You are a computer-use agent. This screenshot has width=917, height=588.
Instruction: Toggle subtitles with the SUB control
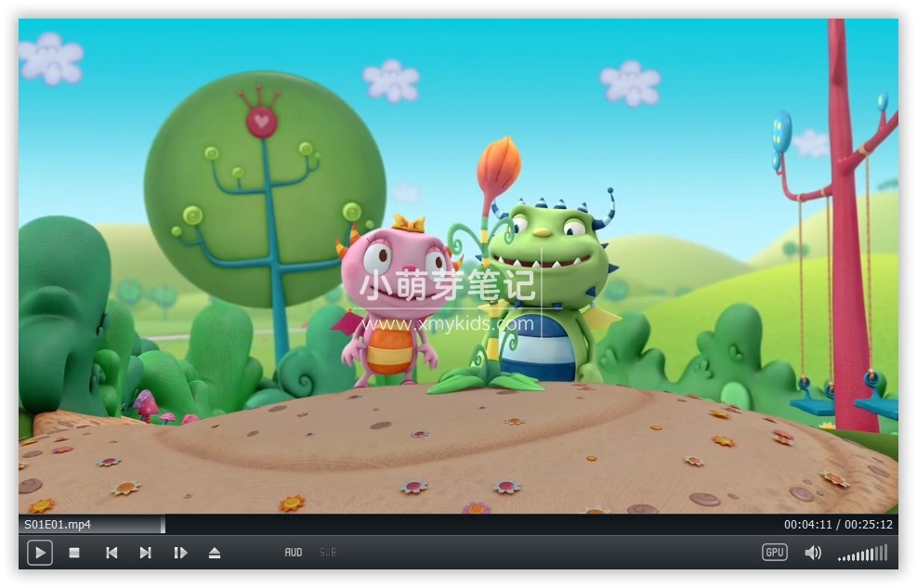point(327,552)
